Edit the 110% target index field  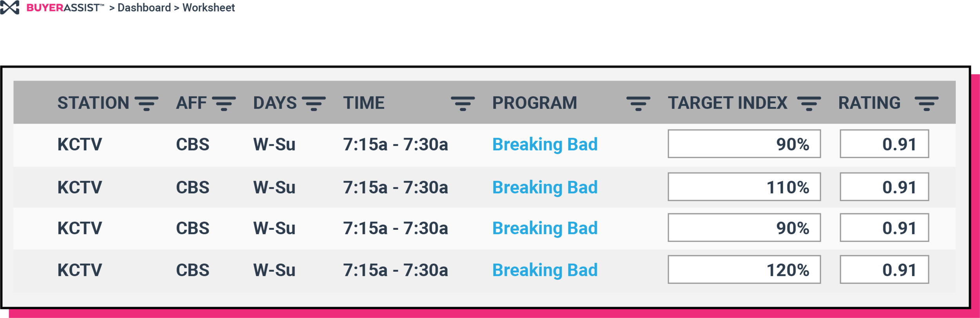click(744, 187)
